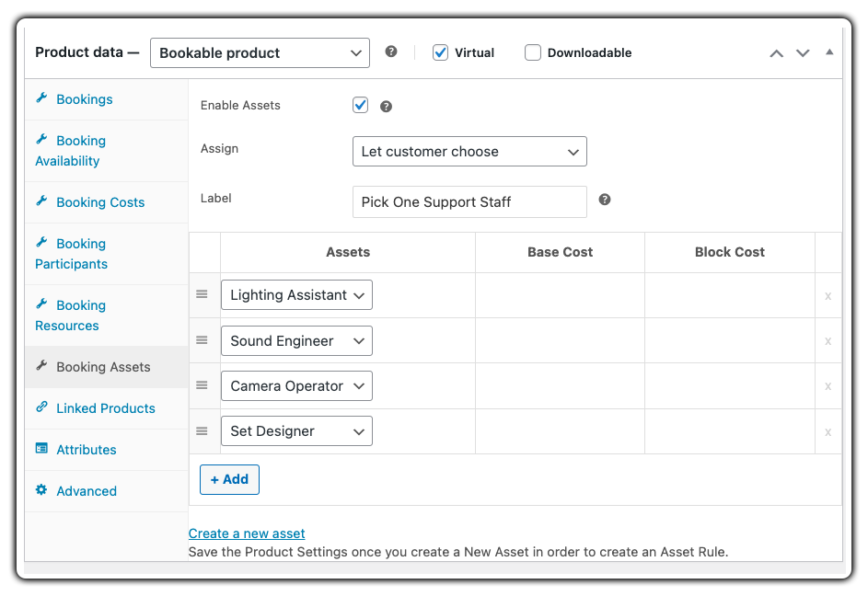This screenshot has height=596, width=868.
Task: Click Block Cost cell for Set Designer
Action: click(730, 431)
